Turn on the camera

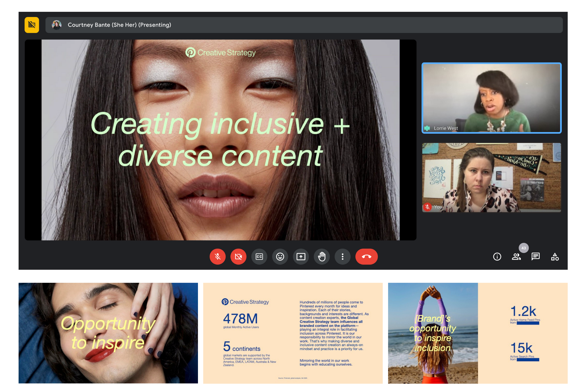click(x=238, y=257)
